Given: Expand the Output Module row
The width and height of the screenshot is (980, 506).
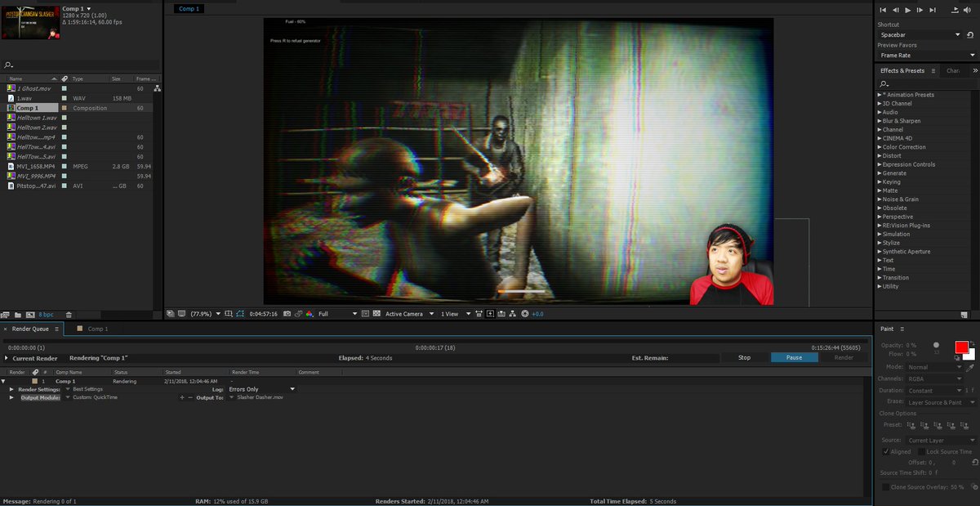Looking at the screenshot, I should [x=11, y=397].
